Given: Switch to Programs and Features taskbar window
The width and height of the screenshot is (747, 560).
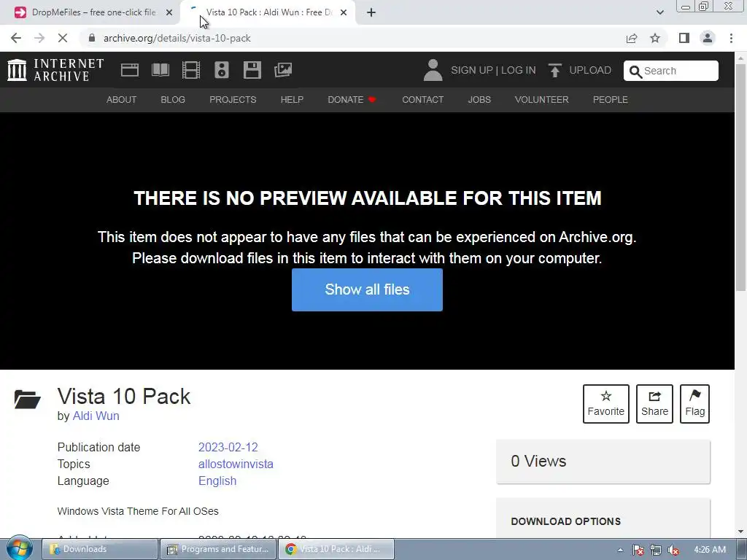Looking at the screenshot, I should [217, 549].
